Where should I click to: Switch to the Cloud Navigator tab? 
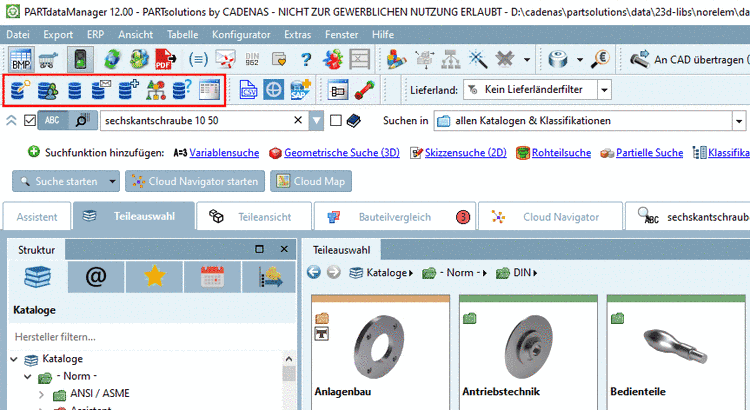click(x=551, y=217)
